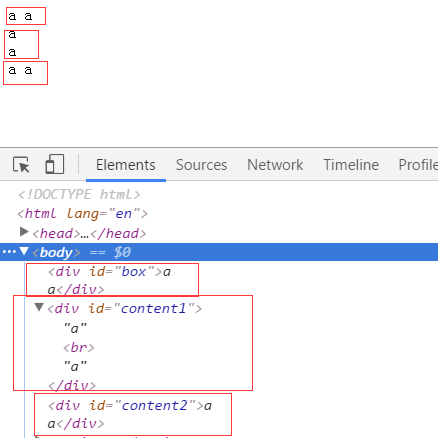Open the Elements tab

pos(126,165)
